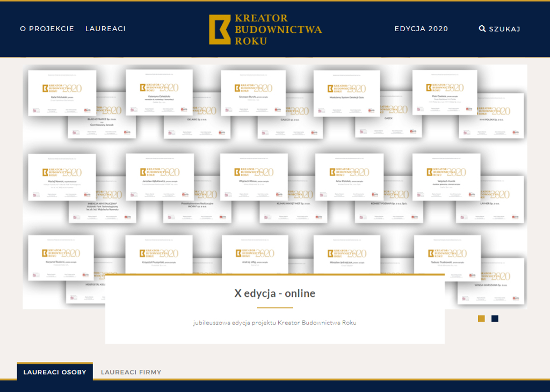Click the Kreator Budownictwa Roku header logo
The height and width of the screenshot is (392, 550).
pos(265,30)
